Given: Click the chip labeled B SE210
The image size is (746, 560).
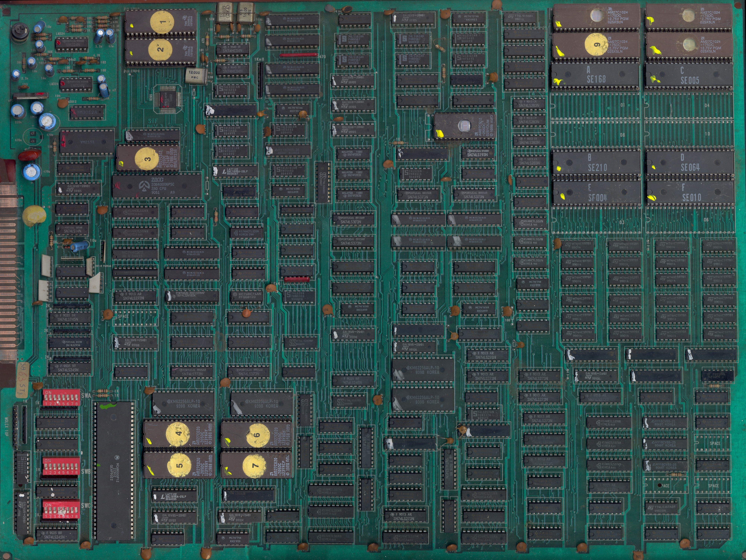Looking at the screenshot, I should tap(596, 163).
